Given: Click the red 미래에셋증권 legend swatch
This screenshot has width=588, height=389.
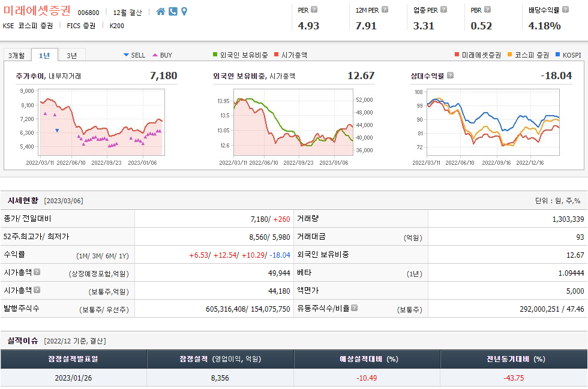Looking at the screenshot, I should (x=457, y=55).
